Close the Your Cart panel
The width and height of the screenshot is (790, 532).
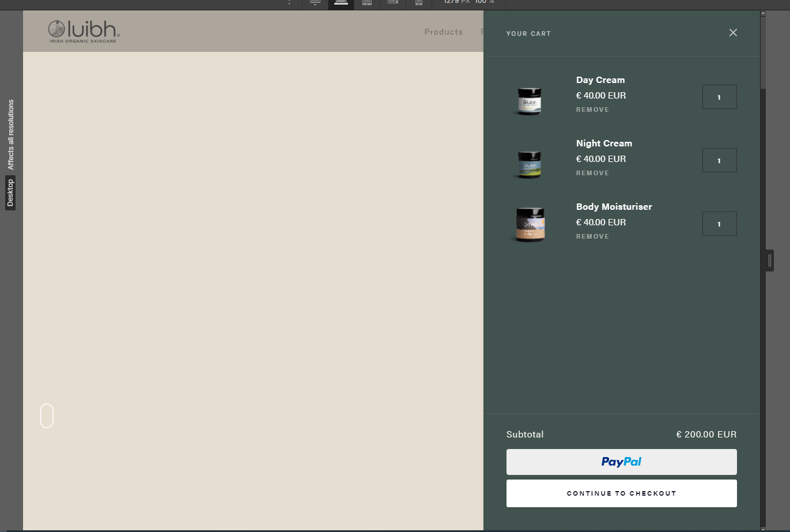tap(733, 33)
